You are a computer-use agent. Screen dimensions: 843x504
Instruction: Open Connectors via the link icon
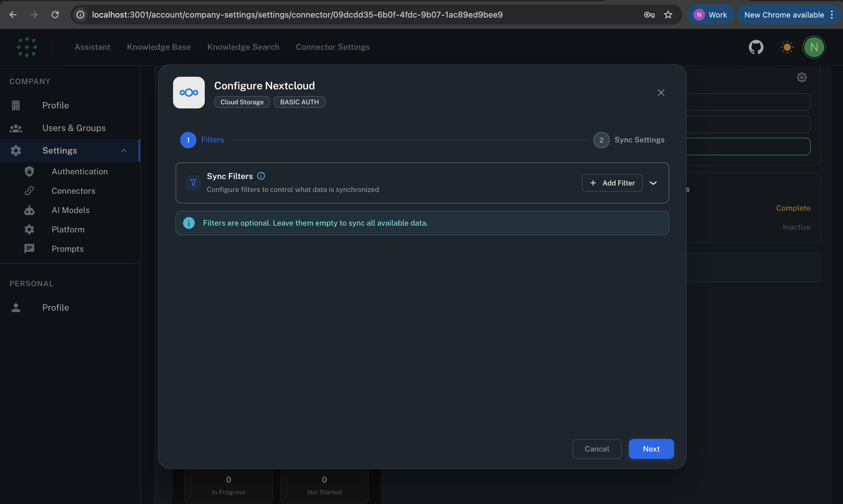(x=29, y=190)
